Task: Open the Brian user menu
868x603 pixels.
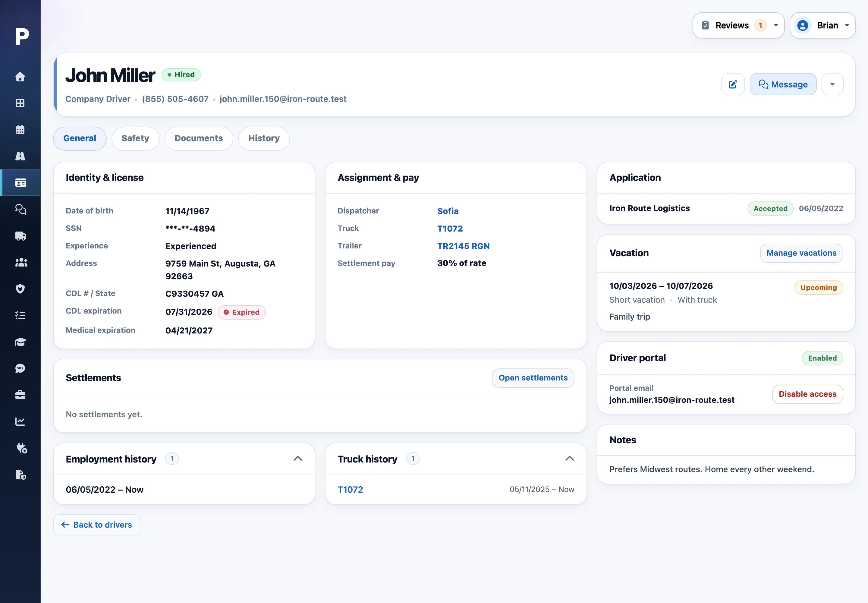Action: 822,25
